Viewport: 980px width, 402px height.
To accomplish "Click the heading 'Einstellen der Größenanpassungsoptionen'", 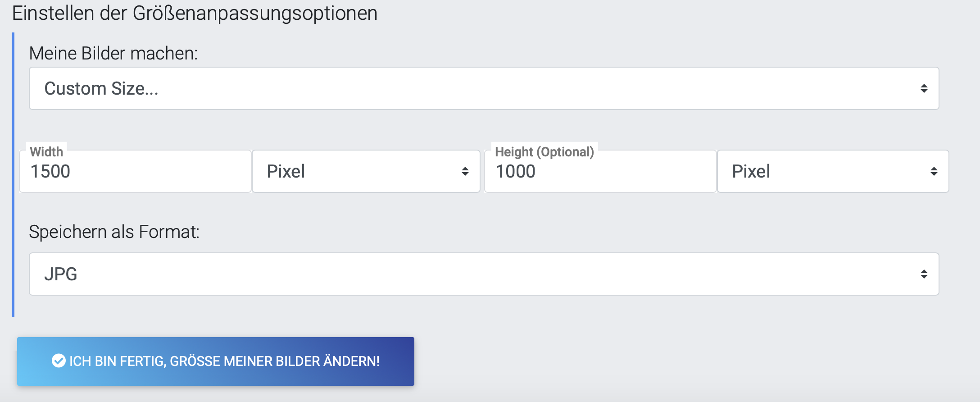I will [195, 13].
